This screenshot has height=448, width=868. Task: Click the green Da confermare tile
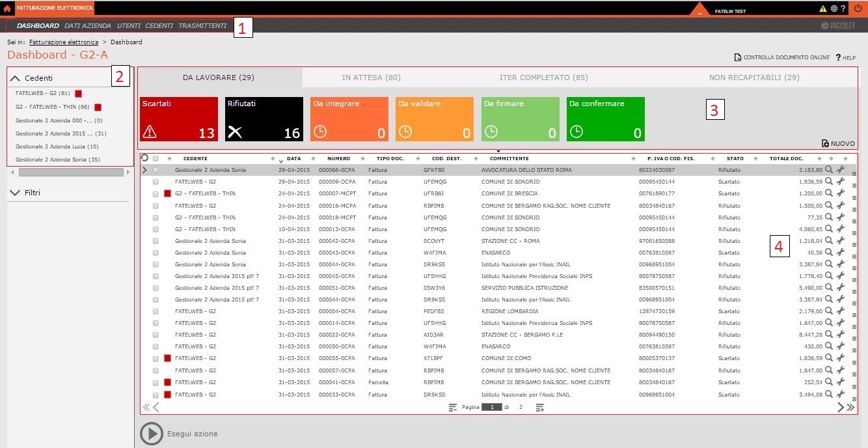coord(606,119)
